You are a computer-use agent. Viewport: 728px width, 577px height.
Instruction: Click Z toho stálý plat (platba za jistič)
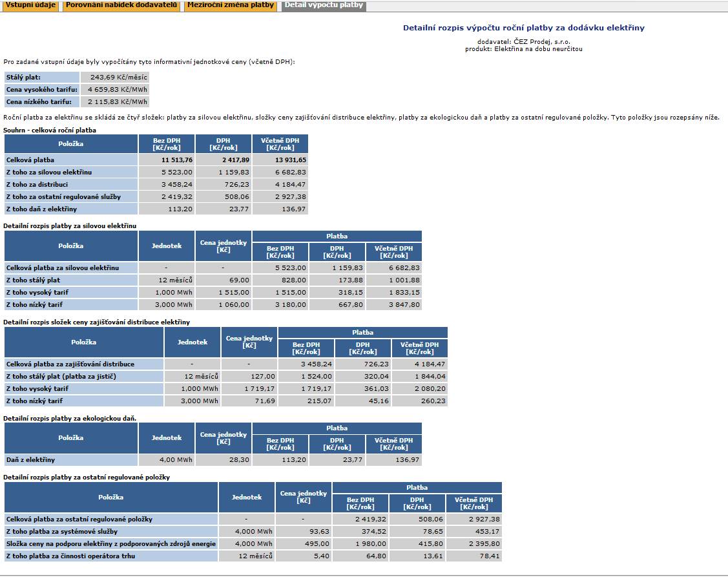pos(84,376)
